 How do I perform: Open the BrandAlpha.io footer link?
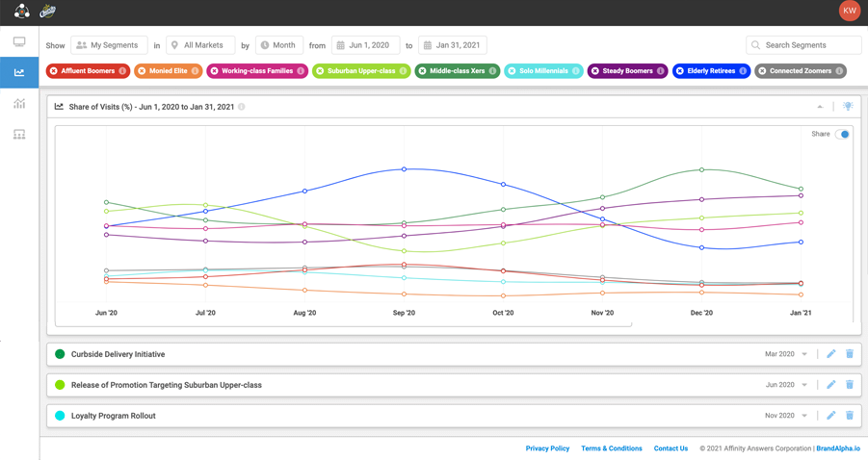(x=838, y=448)
